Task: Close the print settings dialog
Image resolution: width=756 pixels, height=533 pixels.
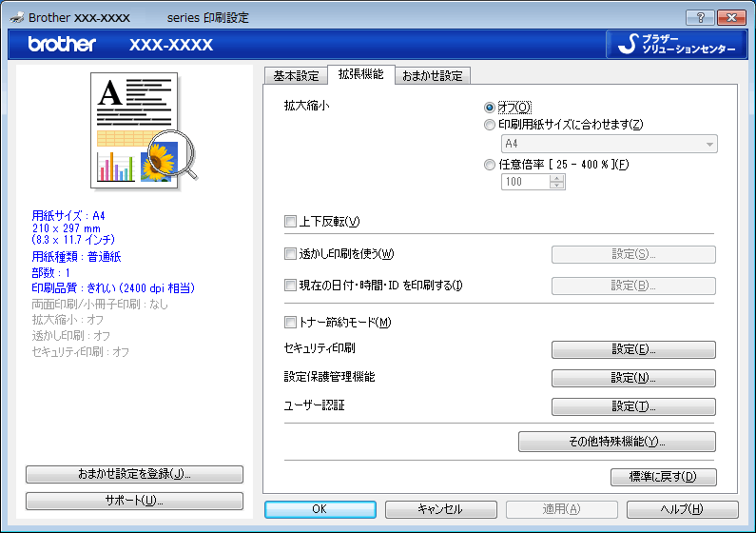Action: tap(731, 18)
